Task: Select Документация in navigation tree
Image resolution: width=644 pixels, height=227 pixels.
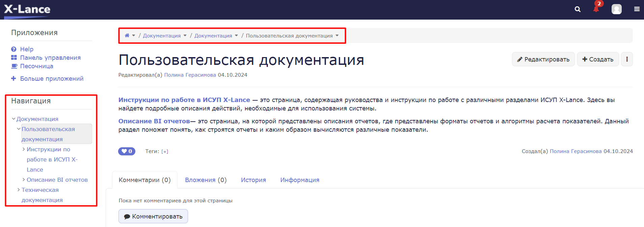Action: (37, 119)
